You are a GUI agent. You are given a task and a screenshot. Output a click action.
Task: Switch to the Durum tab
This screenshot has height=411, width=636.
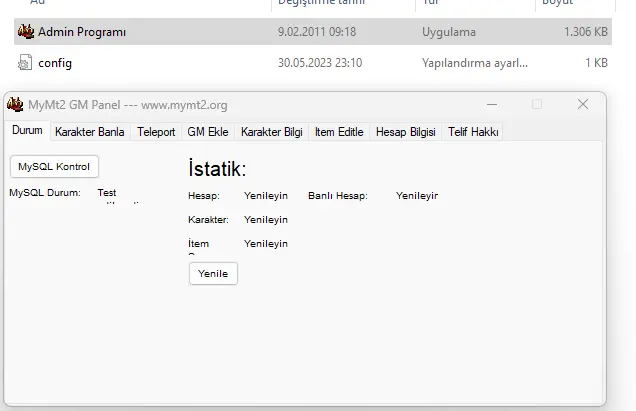(27, 130)
